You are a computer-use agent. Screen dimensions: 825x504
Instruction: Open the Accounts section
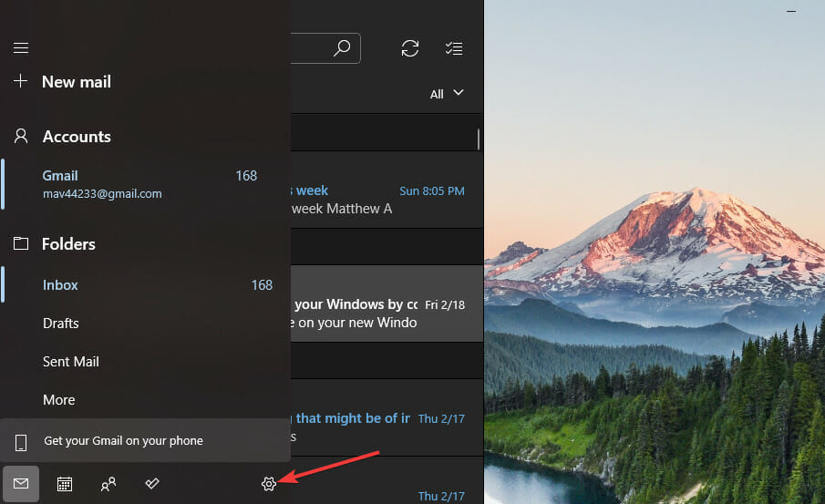click(x=77, y=137)
